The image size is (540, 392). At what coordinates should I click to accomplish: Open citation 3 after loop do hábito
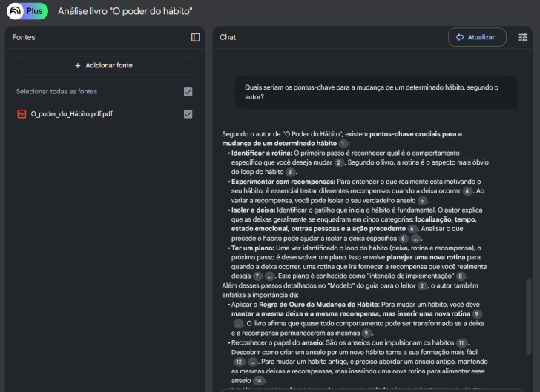coord(290,172)
